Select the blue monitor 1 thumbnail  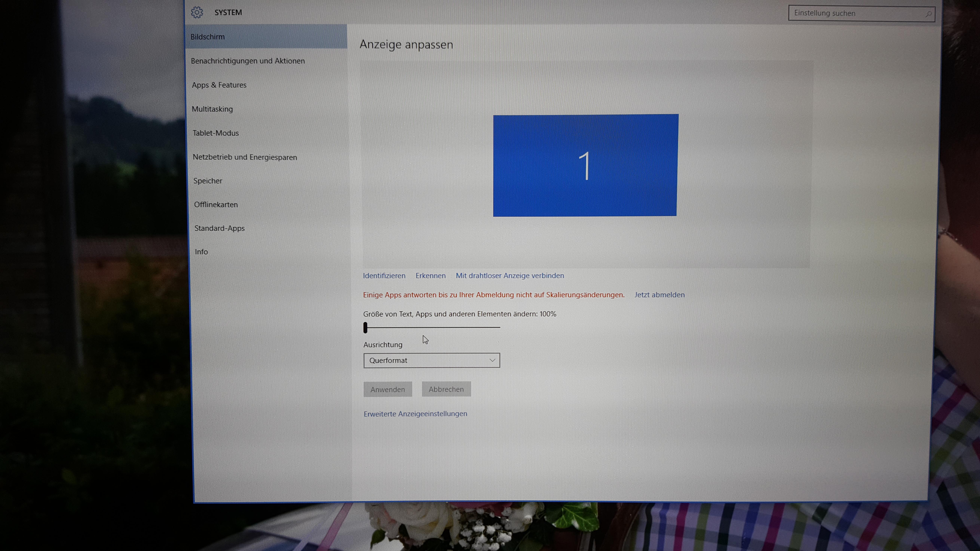click(x=585, y=165)
